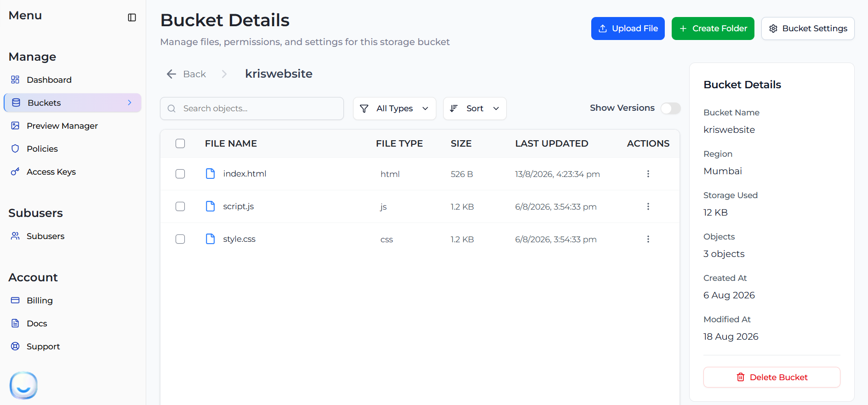The image size is (868, 405).
Task: Click the Upload File button
Action: pyautogui.click(x=628, y=29)
